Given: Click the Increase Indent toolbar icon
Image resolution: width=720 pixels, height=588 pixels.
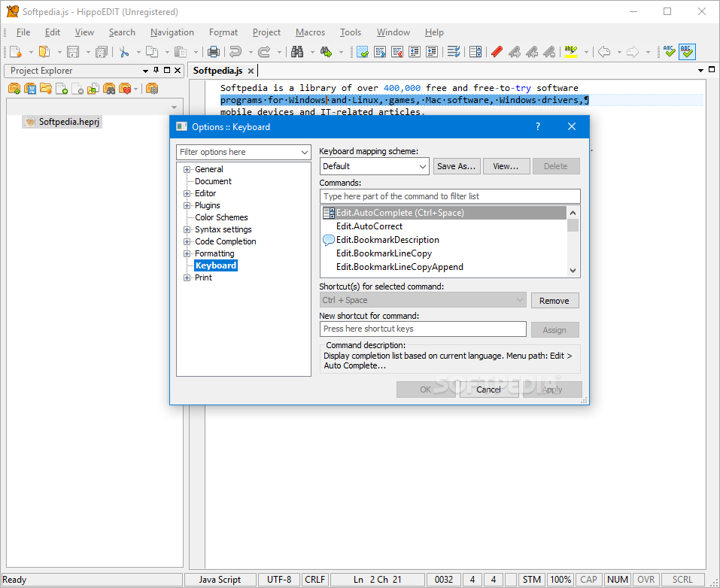Looking at the screenshot, I should coord(432,52).
